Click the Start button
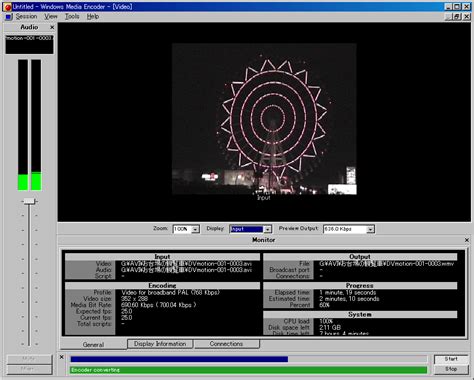This screenshot has height=380, width=474. [x=451, y=359]
